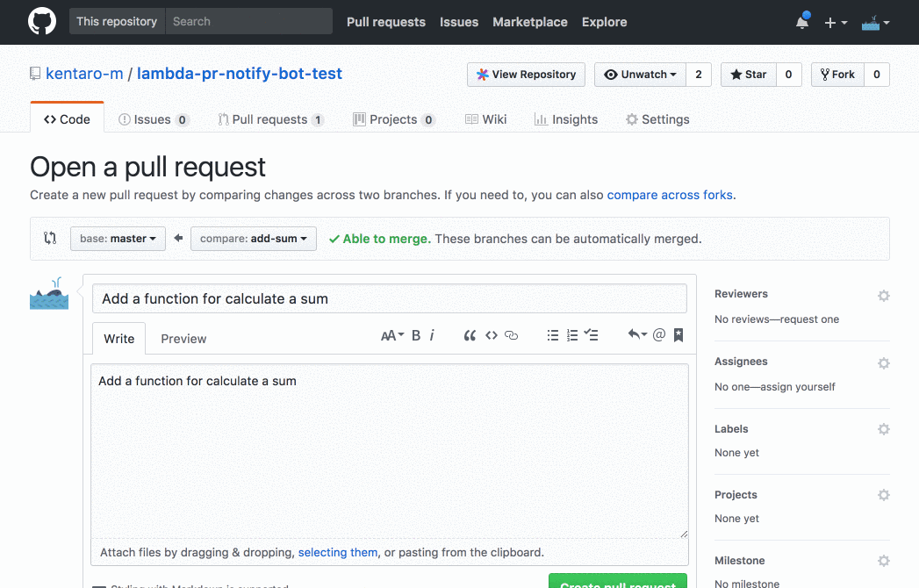Click the textarea resize handle corner
Viewport: 919px width, 588px height.
(x=684, y=534)
